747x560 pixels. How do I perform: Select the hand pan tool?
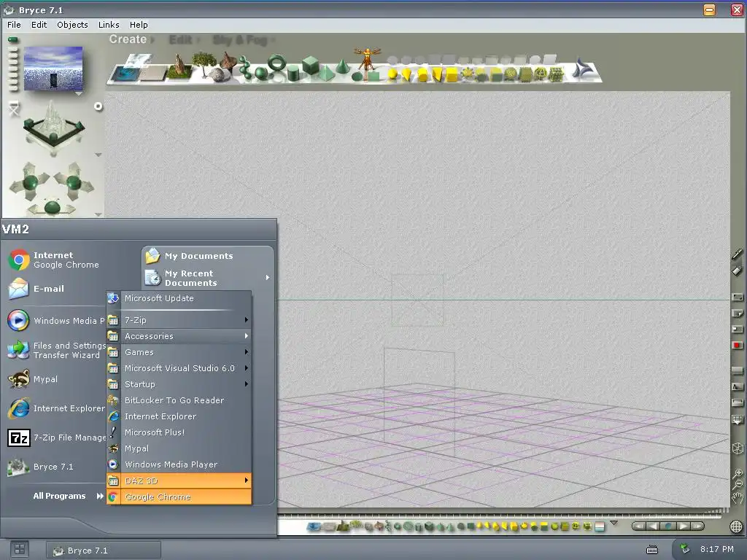pyautogui.click(x=738, y=498)
